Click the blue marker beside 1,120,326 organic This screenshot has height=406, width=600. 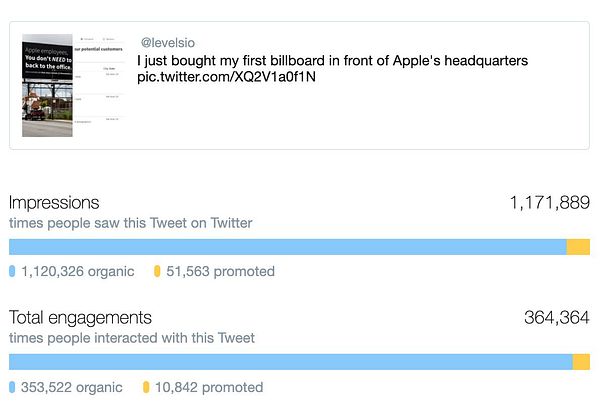click(x=12, y=271)
